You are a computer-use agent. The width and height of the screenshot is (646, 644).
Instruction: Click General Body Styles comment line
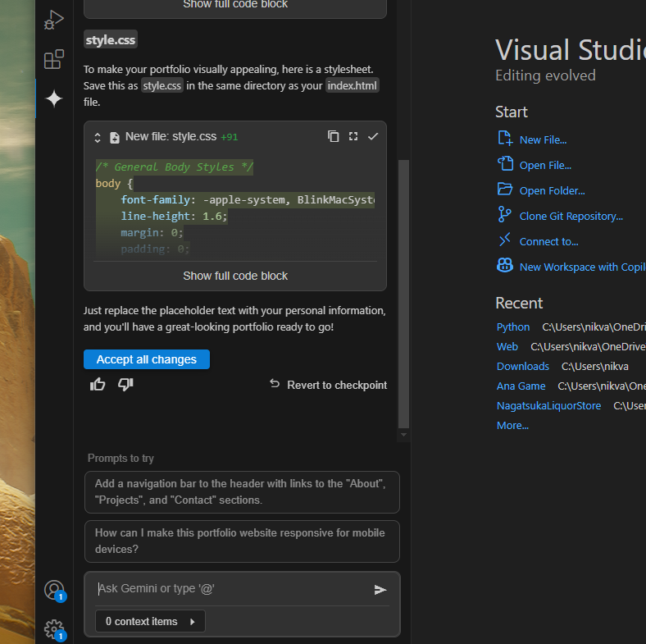175,167
